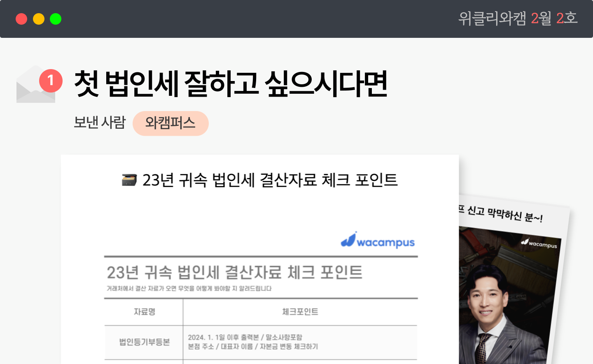Viewport: 593px width, 364px height.
Task: Select the 자료명 column header
Action: [x=145, y=312]
